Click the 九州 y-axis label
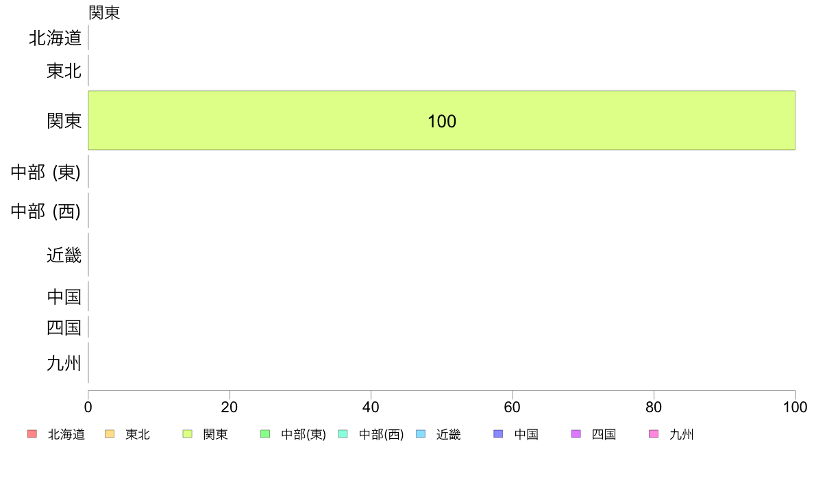This screenshot has width=814, height=504. [x=64, y=363]
